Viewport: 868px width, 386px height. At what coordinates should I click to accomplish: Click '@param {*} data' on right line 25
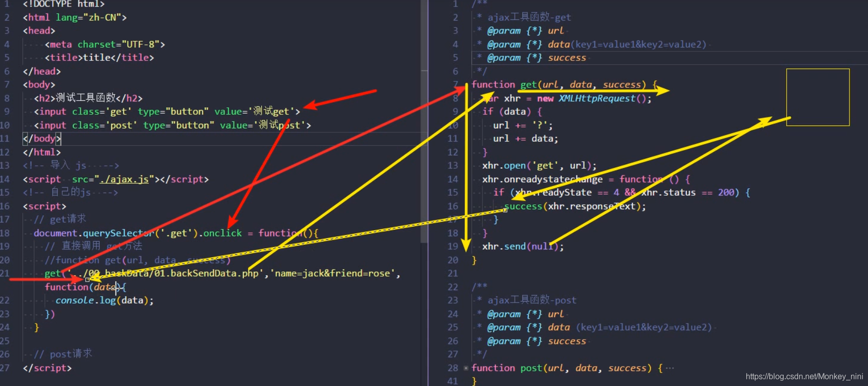tap(528, 328)
